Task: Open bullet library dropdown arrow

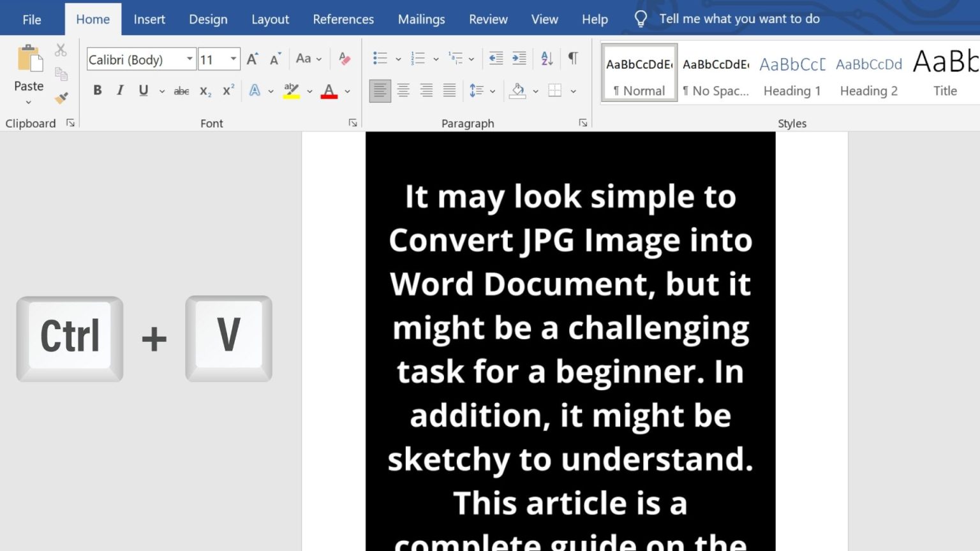Action: click(398, 59)
